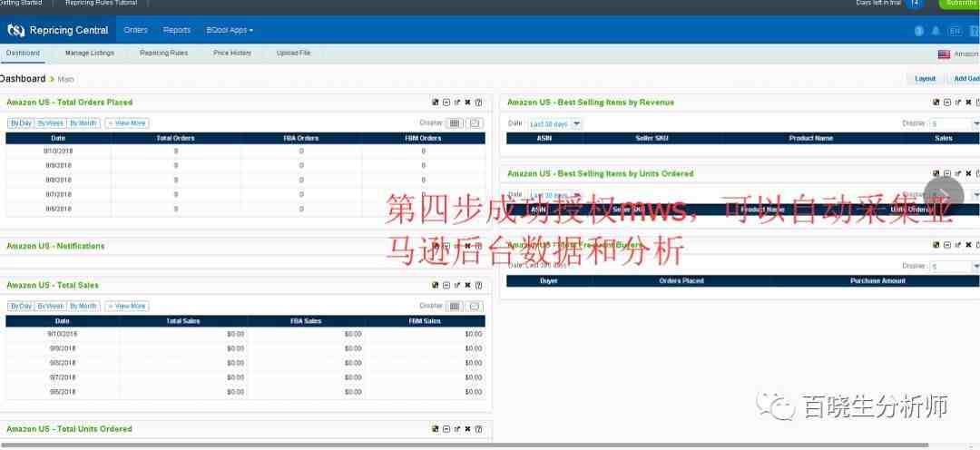Remove the Frequent Buyers gadget
This screenshot has height=450, width=980.
click(968, 245)
